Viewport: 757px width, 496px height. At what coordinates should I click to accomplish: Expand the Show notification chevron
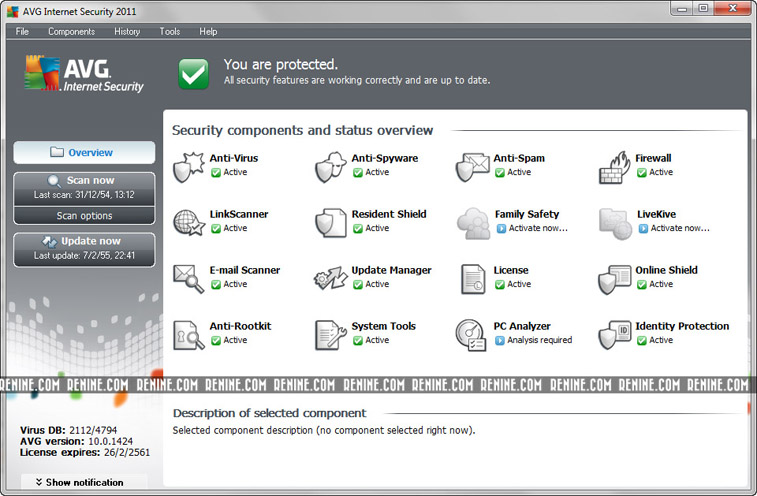[x=39, y=482]
